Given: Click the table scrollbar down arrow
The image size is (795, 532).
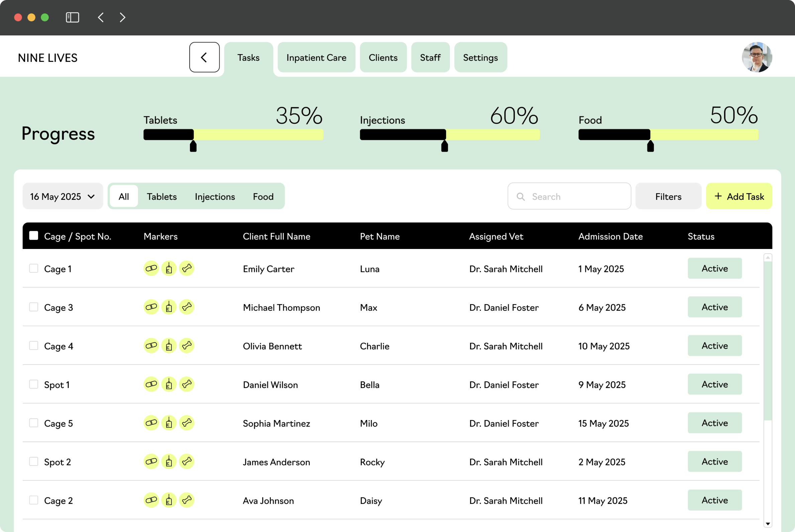Looking at the screenshot, I should point(768,524).
